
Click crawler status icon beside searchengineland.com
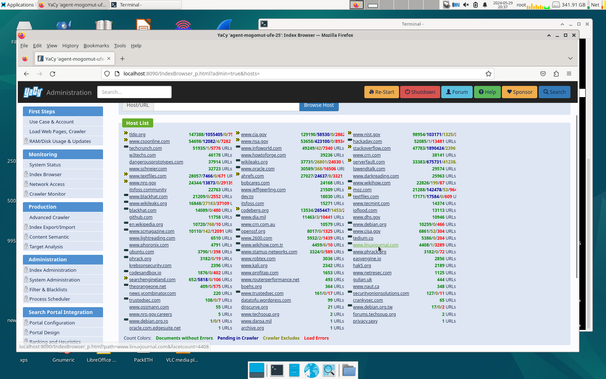pos(126,278)
